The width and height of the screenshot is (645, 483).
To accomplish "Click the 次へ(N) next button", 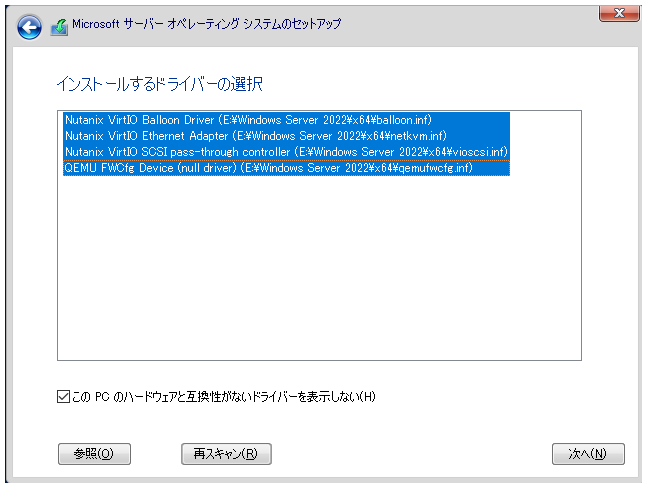I will [588, 454].
